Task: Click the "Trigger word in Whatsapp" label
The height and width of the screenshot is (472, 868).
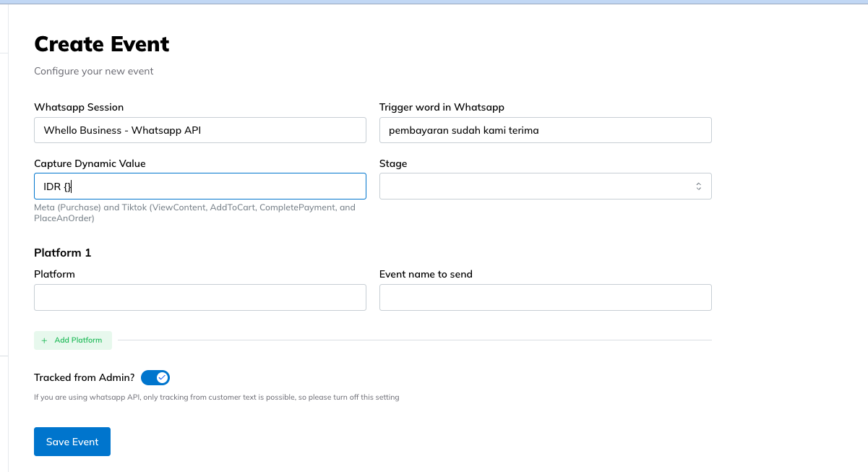Action: 442,107
